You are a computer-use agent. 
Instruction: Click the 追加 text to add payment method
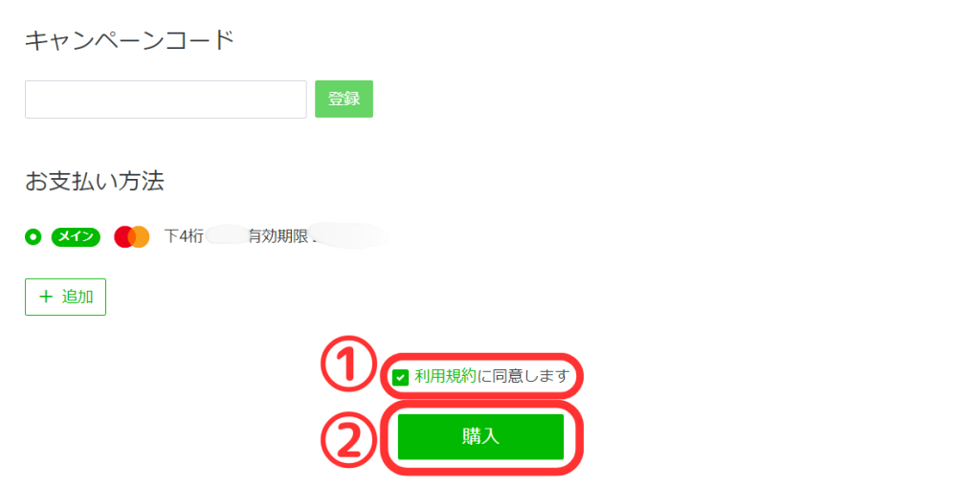point(78,297)
